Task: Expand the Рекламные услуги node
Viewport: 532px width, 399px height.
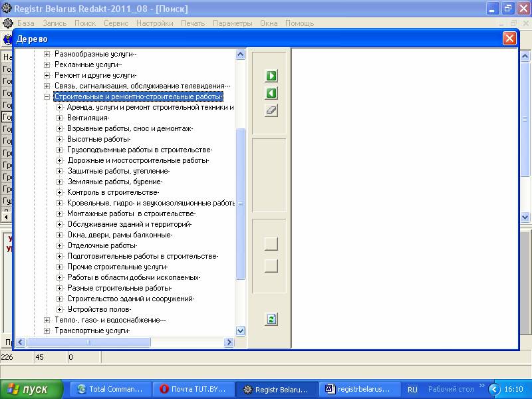Action: (x=47, y=65)
